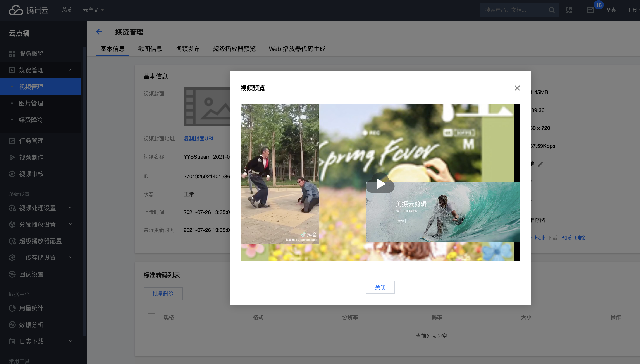Play the preview video
Viewport: 640px width, 364px height.
[380, 184]
